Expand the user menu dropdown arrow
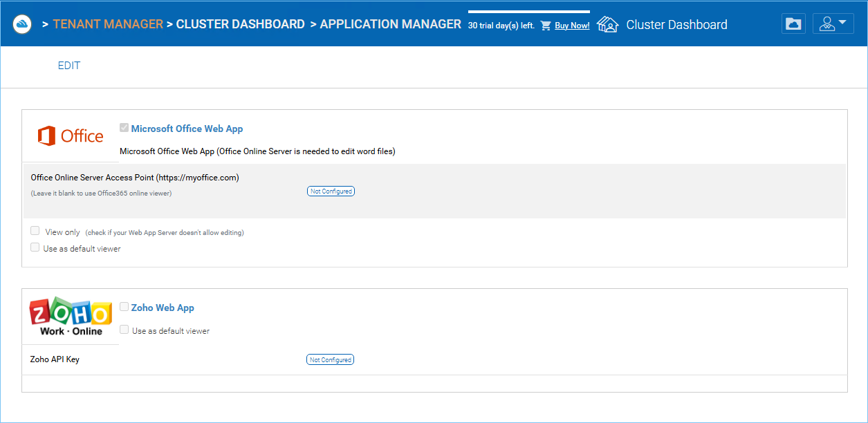The height and width of the screenshot is (423, 868). (842, 23)
